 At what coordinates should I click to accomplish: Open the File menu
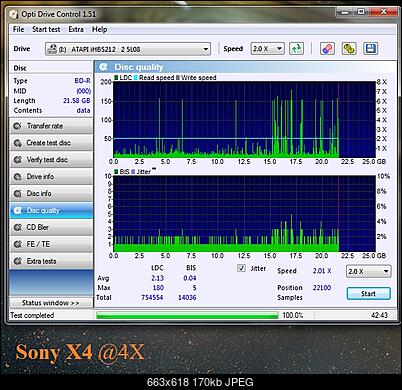(18, 29)
